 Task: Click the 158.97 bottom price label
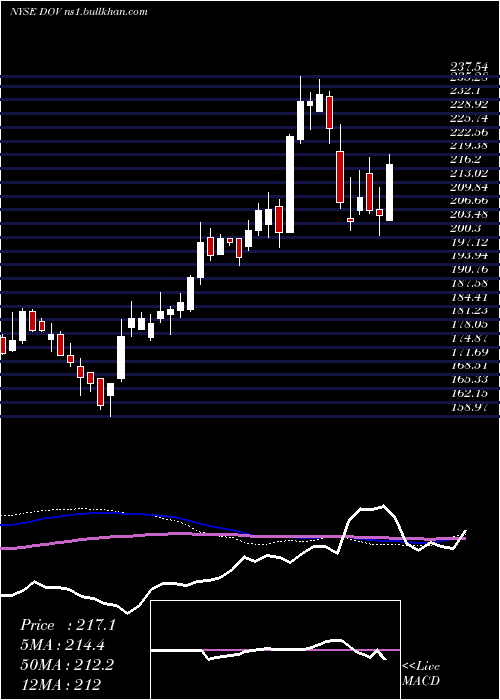point(468,407)
